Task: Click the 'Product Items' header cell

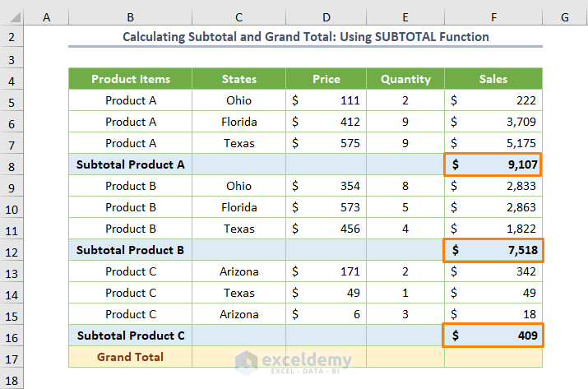Action: [x=130, y=79]
